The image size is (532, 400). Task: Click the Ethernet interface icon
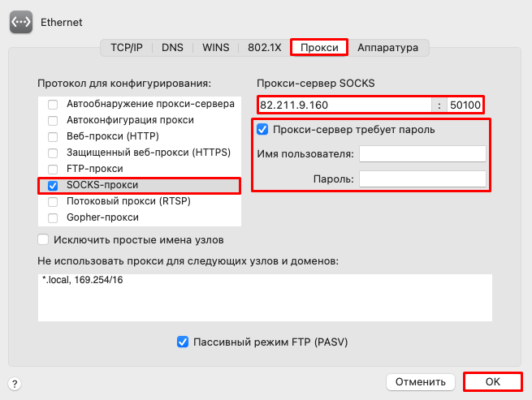[x=21, y=22]
